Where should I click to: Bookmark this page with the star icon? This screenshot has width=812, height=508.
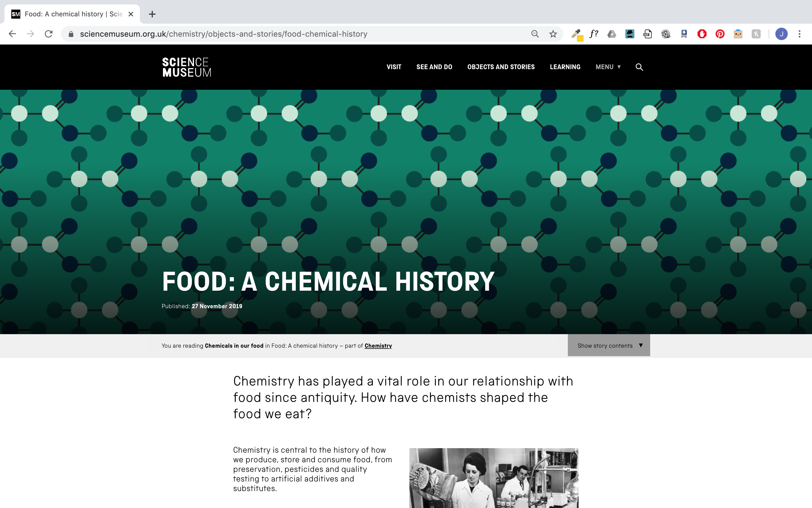[x=553, y=34]
